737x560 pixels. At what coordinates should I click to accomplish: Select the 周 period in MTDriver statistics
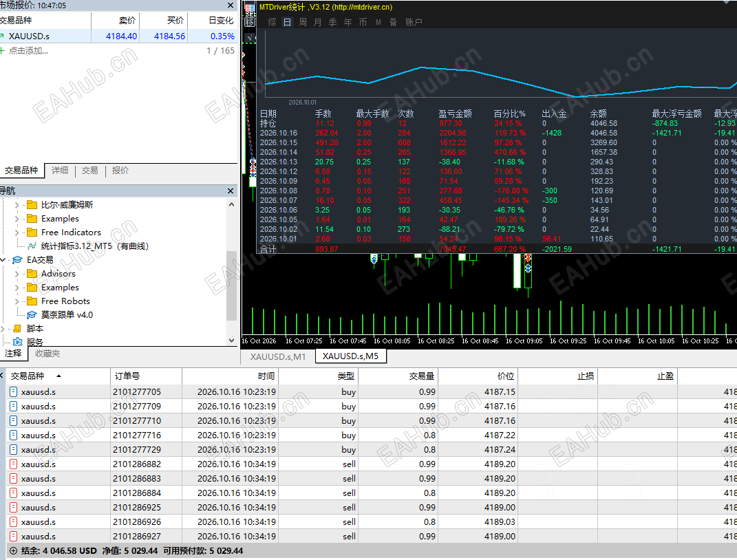[303, 22]
